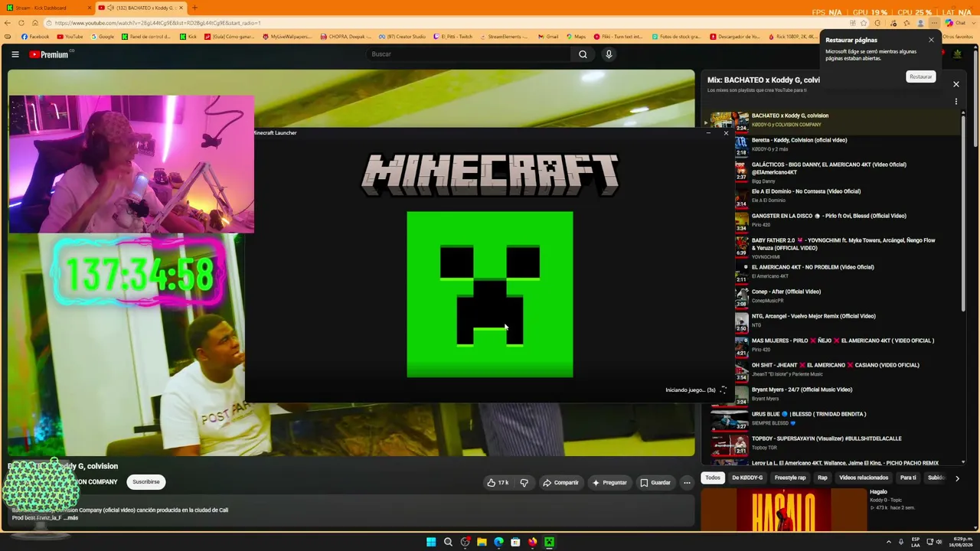Screen dimensions: 980x551
Task: Open Microsoft Store from the taskbar
Action: [515, 542]
